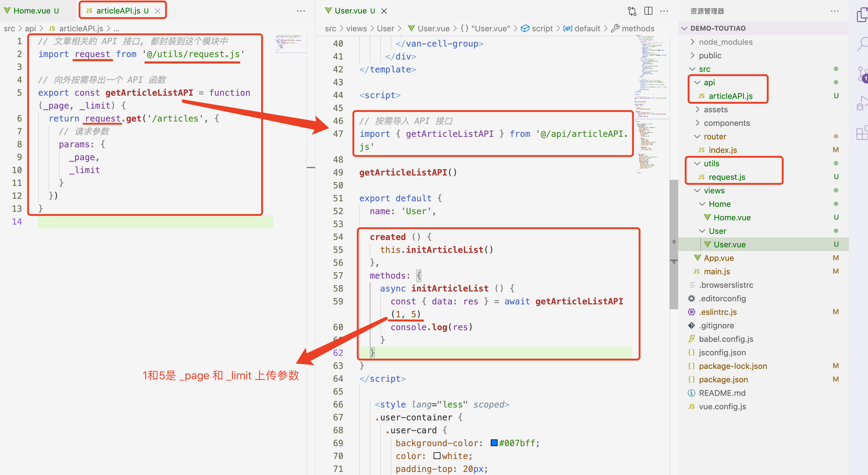Image resolution: width=868 pixels, height=475 pixels.
Task: Open package-lock.json file
Action: [764, 366]
